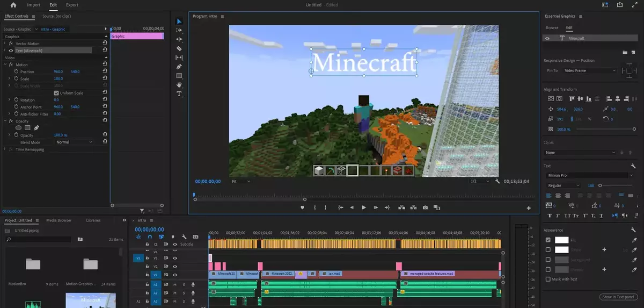Open the Program monitor settings wrench
The height and width of the screenshot is (308, 644).
497,181
